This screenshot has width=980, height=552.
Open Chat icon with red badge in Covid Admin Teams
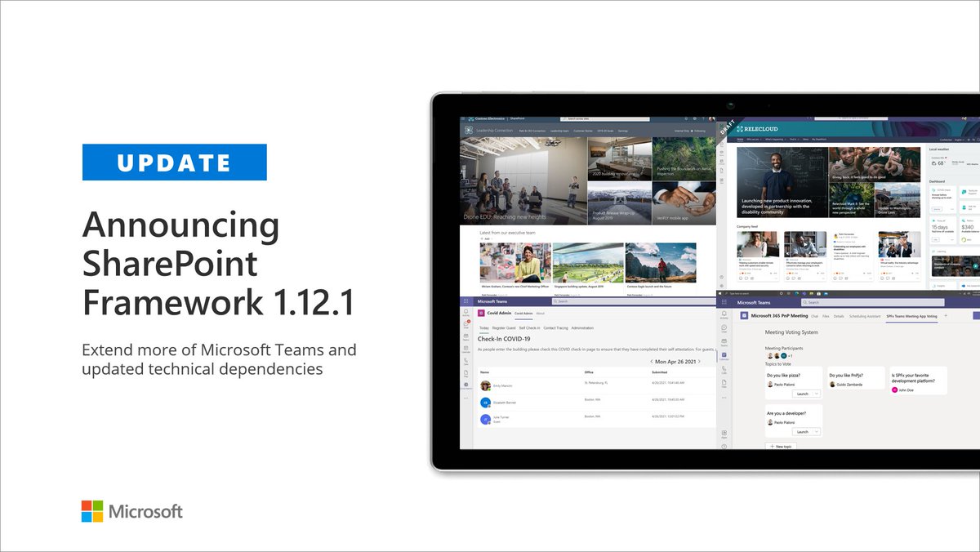tap(466, 323)
